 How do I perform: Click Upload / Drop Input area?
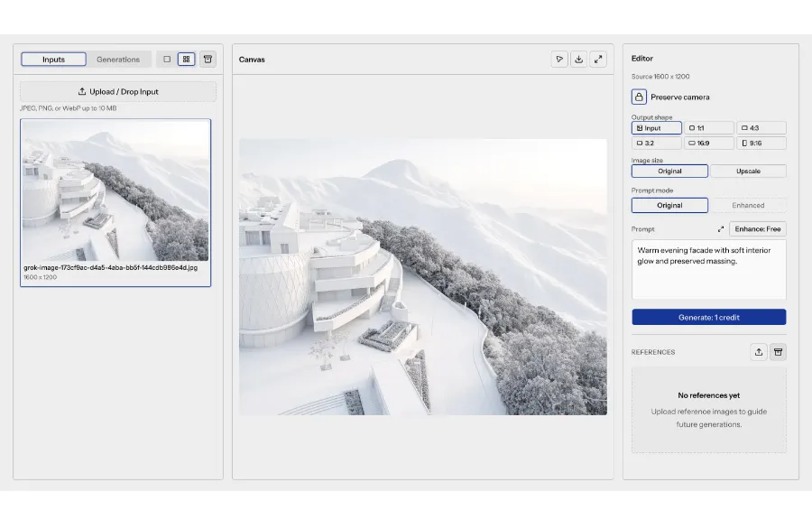pos(118,92)
